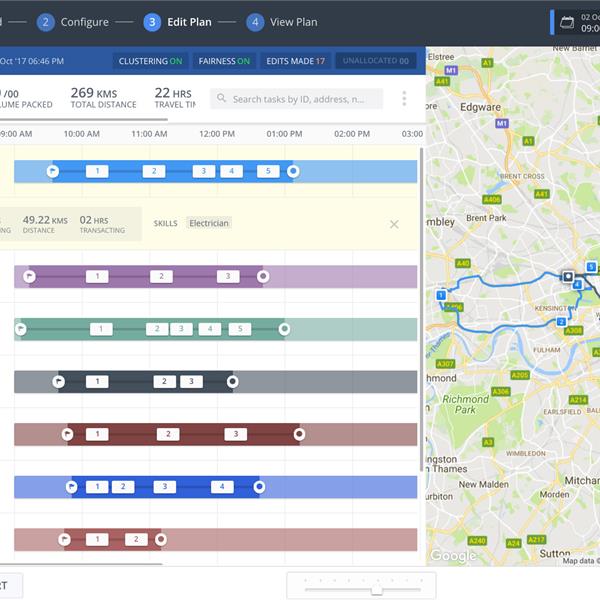Select task 2 on bottom two-task route
The image size is (600, 600).
(136, 539)
